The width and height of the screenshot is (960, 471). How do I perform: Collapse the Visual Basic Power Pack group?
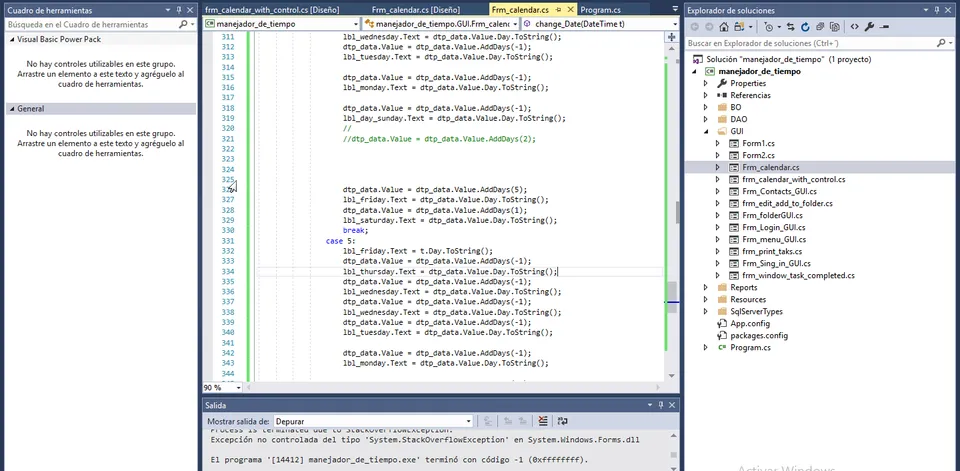12,39
